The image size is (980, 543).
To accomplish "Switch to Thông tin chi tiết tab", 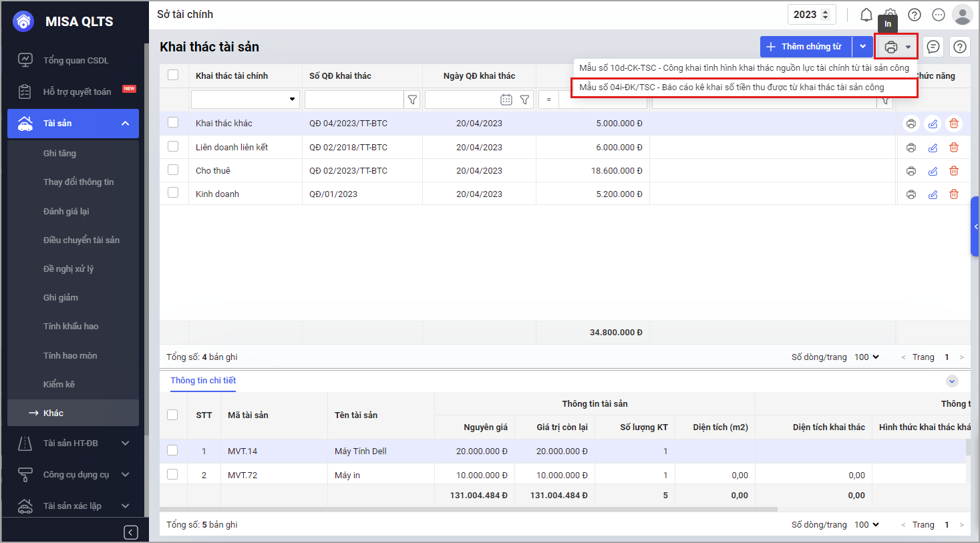I will pyautogui.click(x=203, y=381).
